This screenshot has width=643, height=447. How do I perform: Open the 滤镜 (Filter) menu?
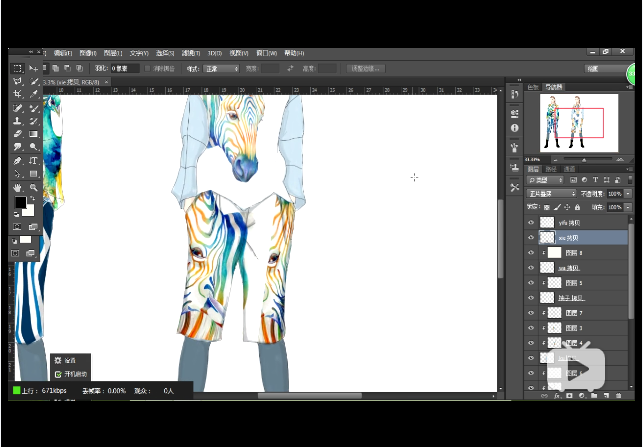pyautogui.click(x=192, y=52)
